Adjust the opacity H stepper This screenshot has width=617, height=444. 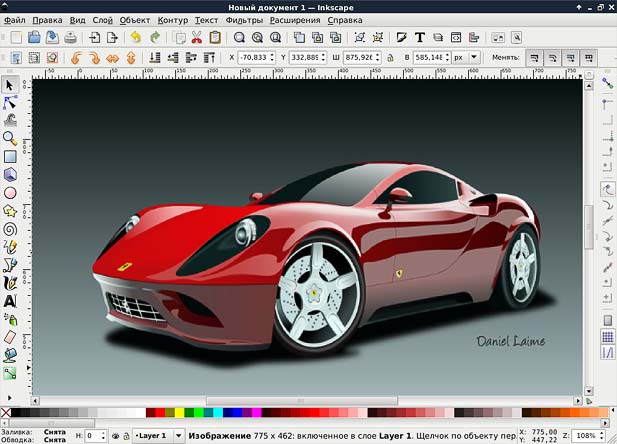(103, 436)
